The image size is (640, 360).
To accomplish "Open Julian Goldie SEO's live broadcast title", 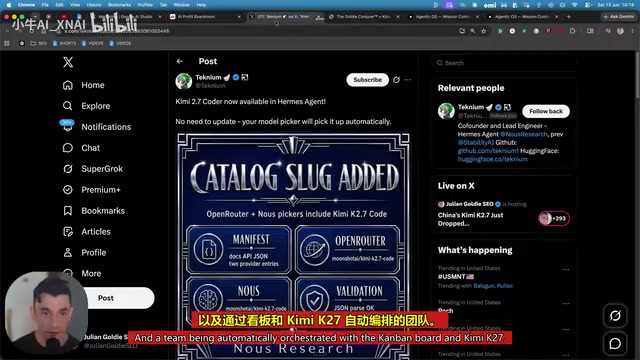I will click(x=470, y=219).
